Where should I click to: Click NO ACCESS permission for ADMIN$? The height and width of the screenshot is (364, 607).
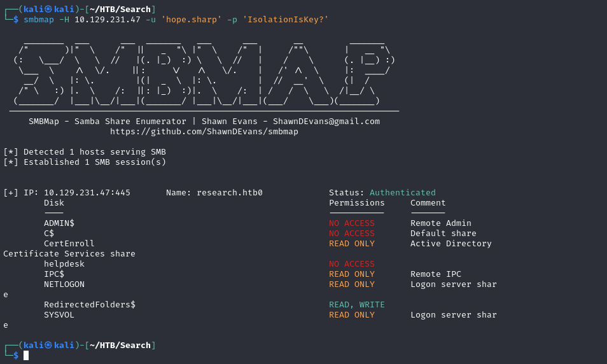pos(352,223)
